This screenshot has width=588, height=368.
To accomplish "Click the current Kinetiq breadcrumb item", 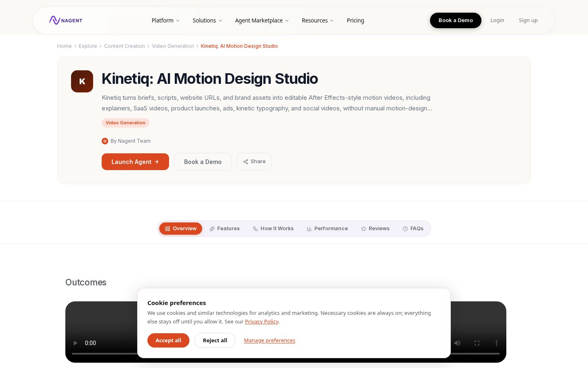I will (239, 46).
